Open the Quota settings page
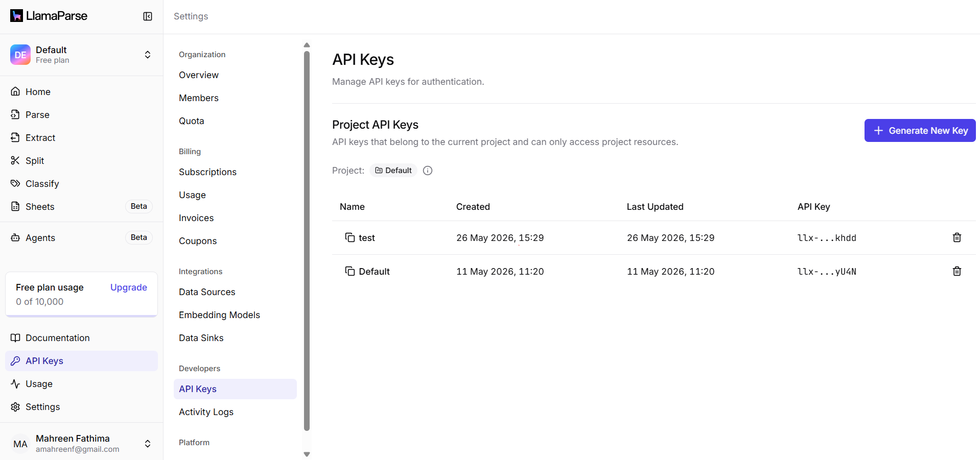980x460 pixels. [192, 121]
